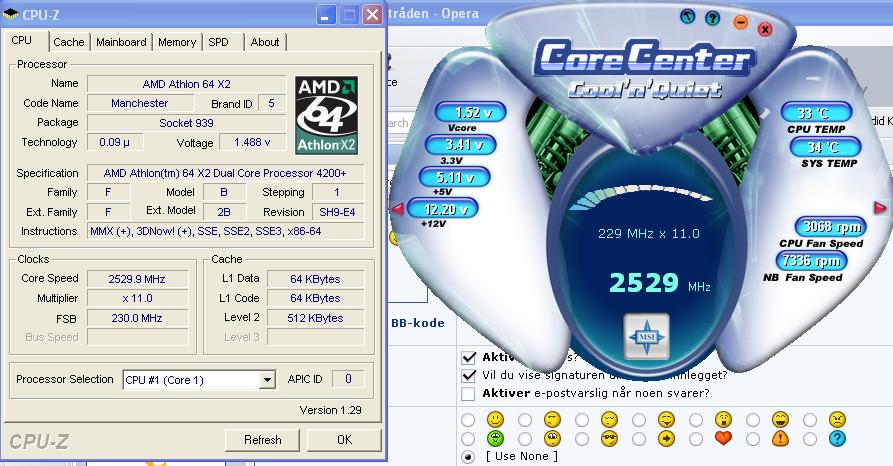This screenshot has height=466, width=893.
Task: Click the sunglasses cool emoticon
Action: (x=609, y=439)
